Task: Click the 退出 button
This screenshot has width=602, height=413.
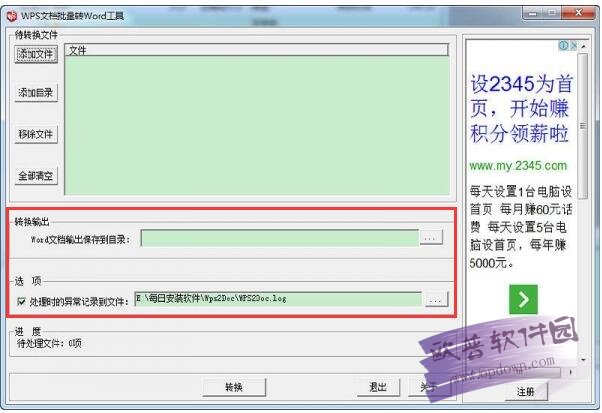Action: 378,387
